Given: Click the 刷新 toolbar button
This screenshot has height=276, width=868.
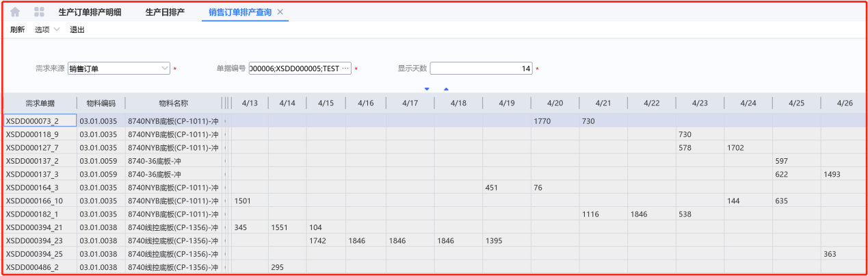Looking at the screenshot, I should (18, 29).
